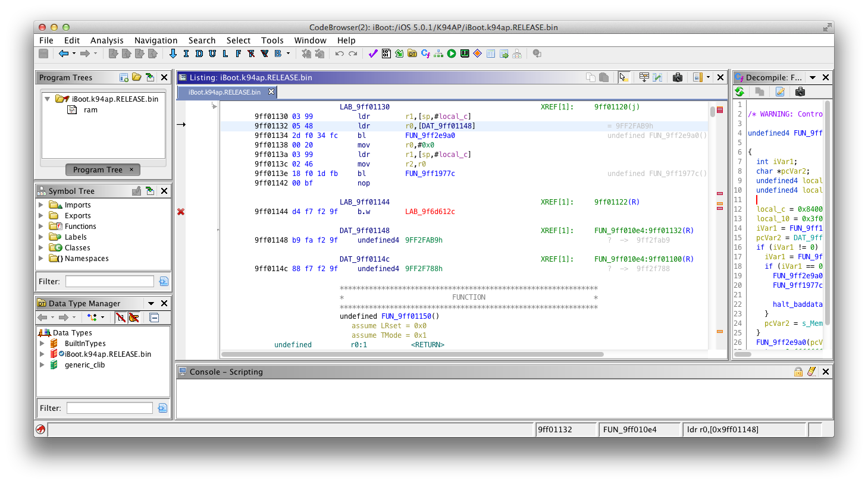Open the Analysis menu

coord(107,40)
